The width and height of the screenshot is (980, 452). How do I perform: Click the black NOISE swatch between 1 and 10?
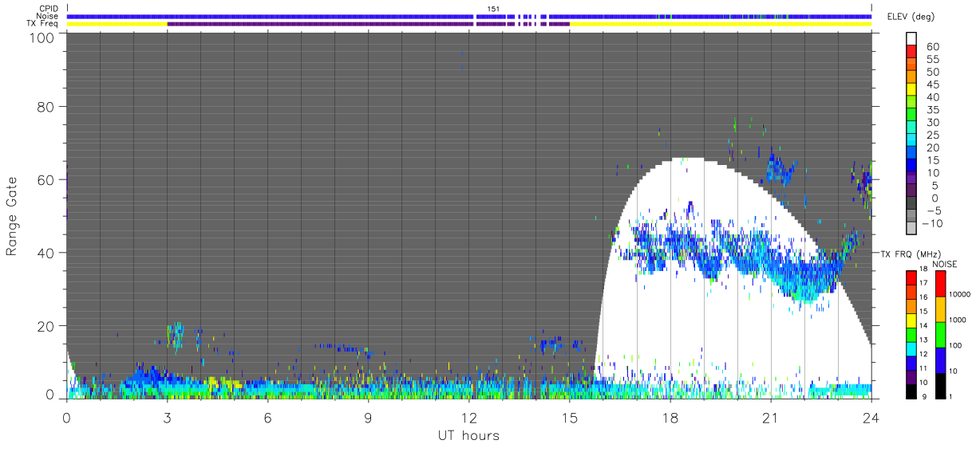pos(940,384)
